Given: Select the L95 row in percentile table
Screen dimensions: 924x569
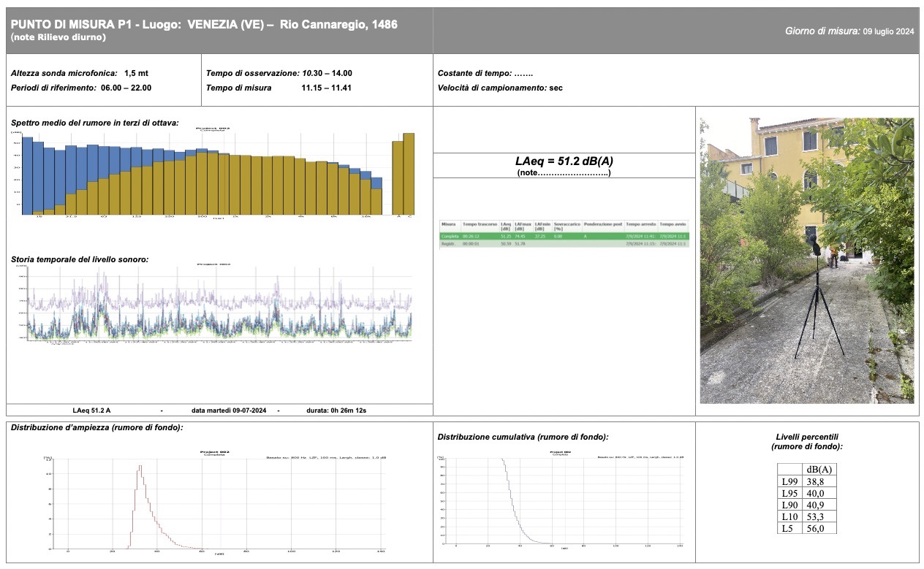Looking at the screenshot, I should [x=806, y=494].
